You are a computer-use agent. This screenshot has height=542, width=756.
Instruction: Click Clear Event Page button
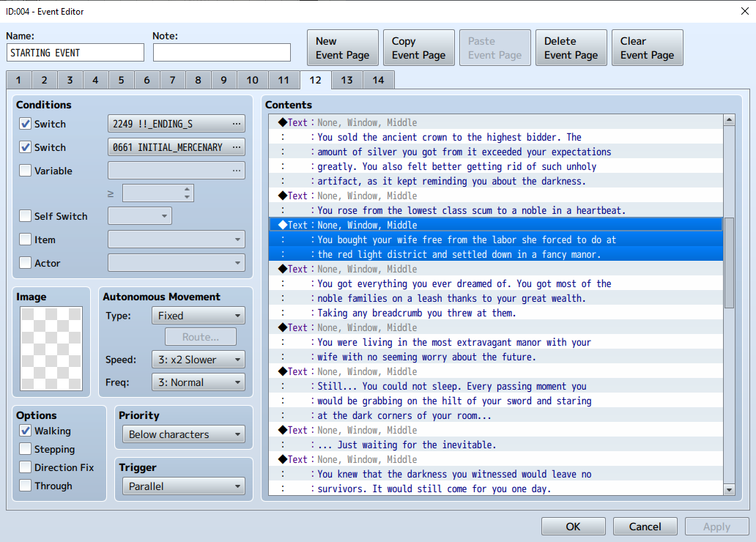(648, 48)
